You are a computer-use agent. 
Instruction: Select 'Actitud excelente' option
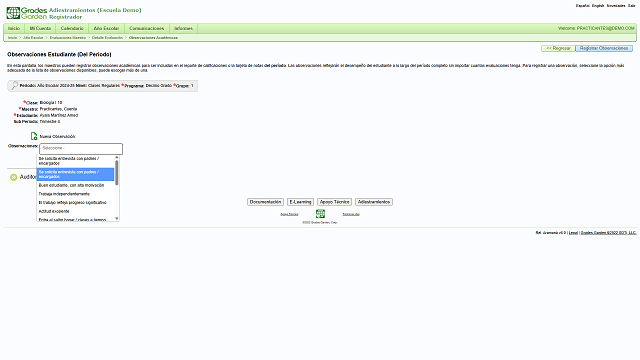pos(76,211)
